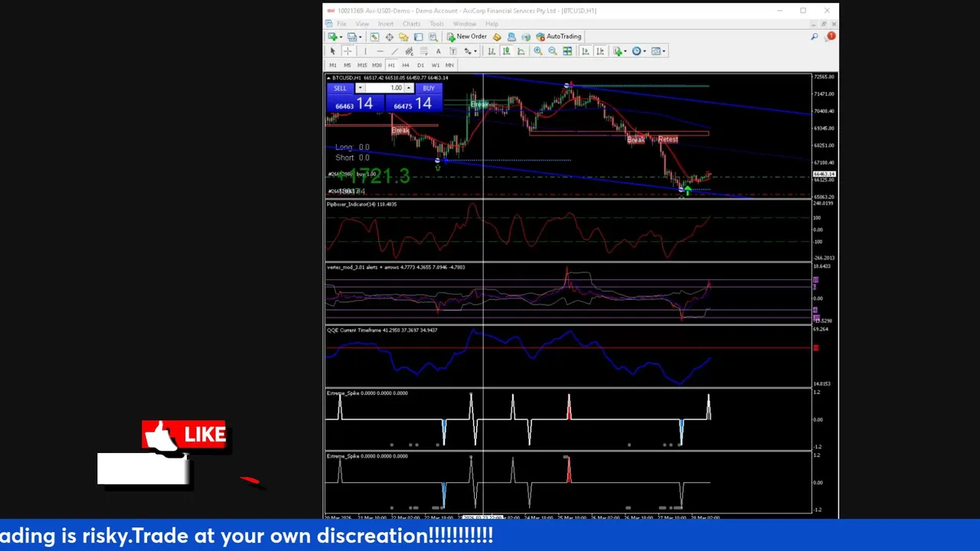Image resolution: width=980 pixels, height=551 pixels.
Task: Click the New Order button
Action: 467,37
